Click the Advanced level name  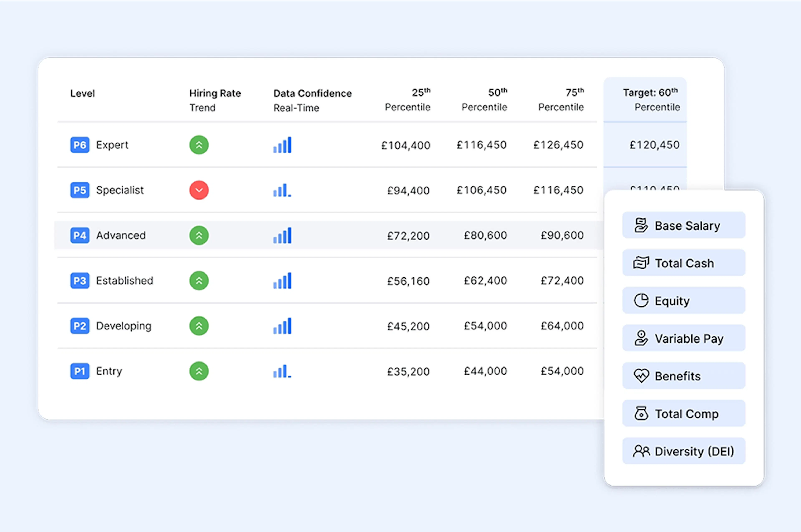point(121,236)
